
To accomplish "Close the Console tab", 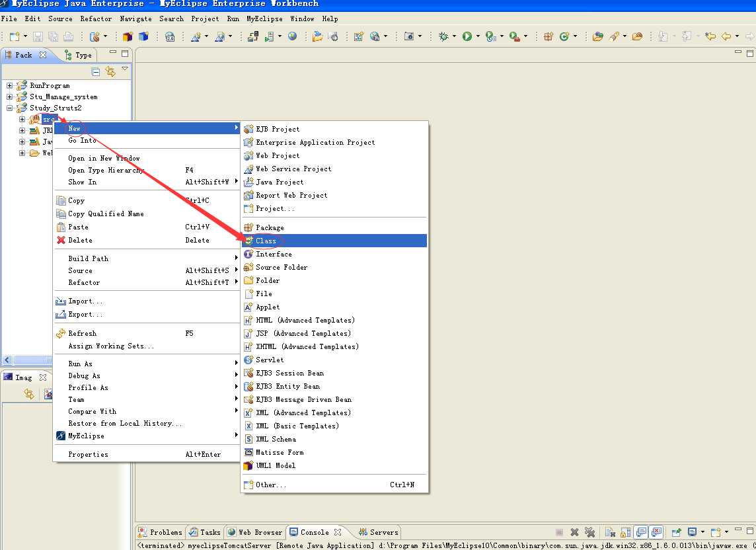I will tap(338, 532).
